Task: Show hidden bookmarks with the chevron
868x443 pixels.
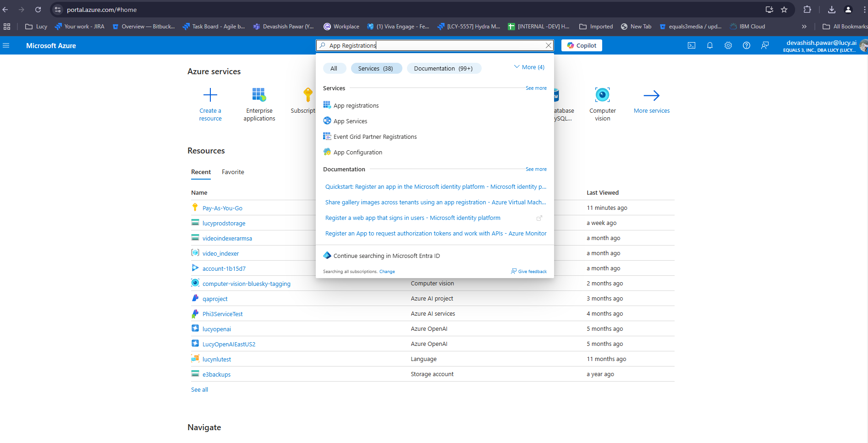Action: [x=804, y=27]
